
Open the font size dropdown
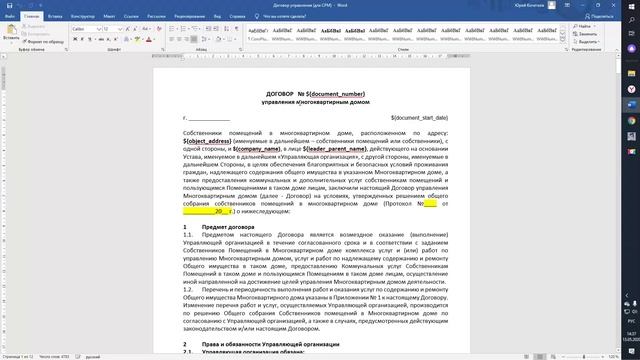coord(120,29)
